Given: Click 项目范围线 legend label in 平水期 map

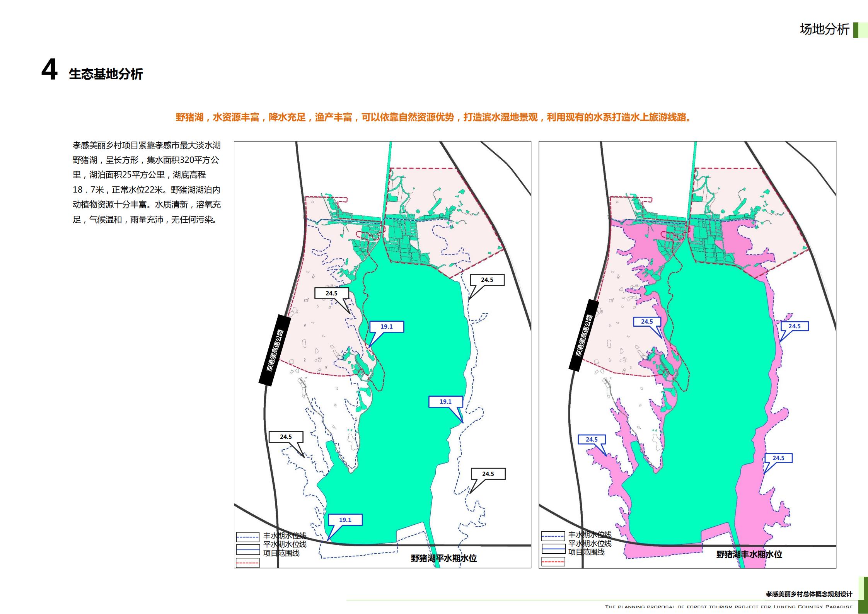Looking at the screenshot, I should pos(281,553).
